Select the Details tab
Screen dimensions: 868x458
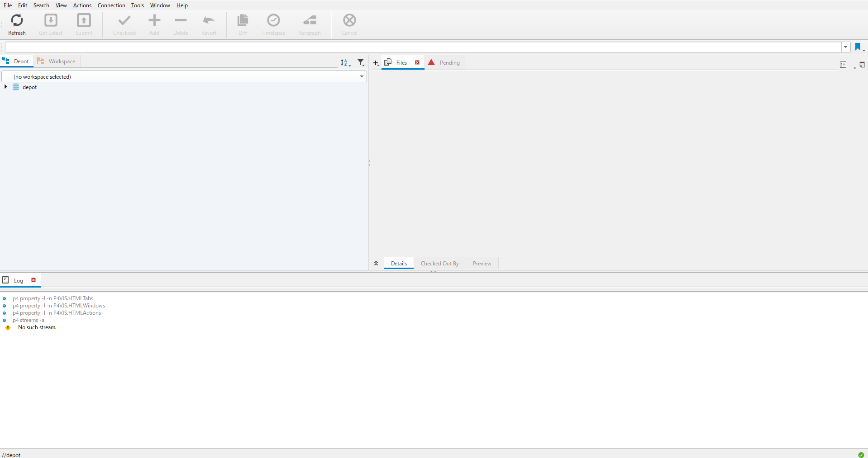click(x=399, y=264)
